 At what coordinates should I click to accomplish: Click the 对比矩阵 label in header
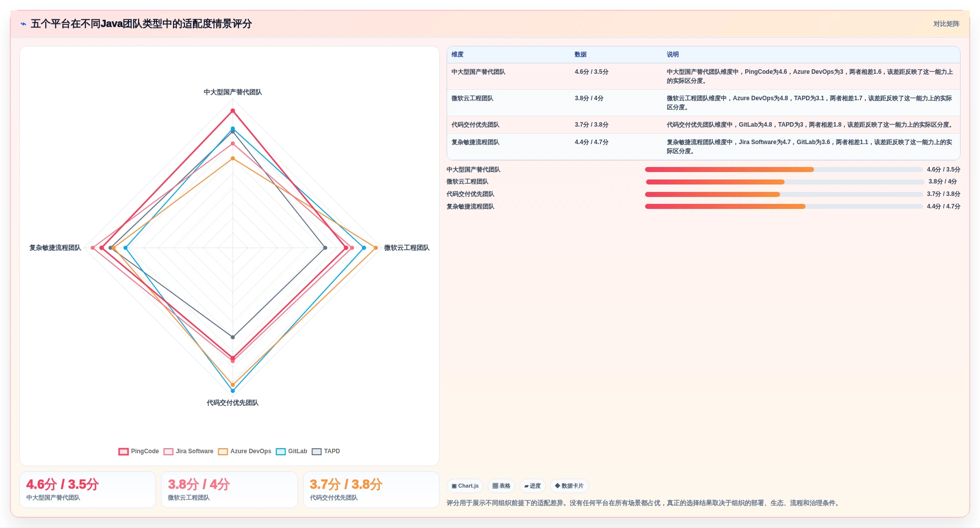pyautogui.click(x=946, y=24)
